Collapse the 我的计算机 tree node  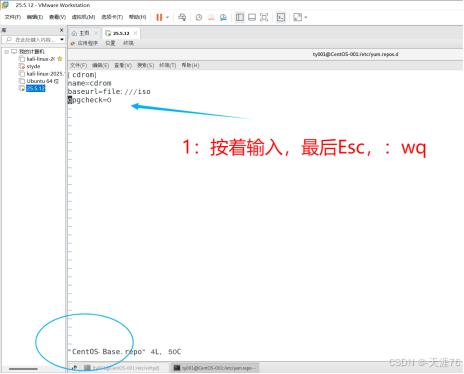tap(6, 52)
